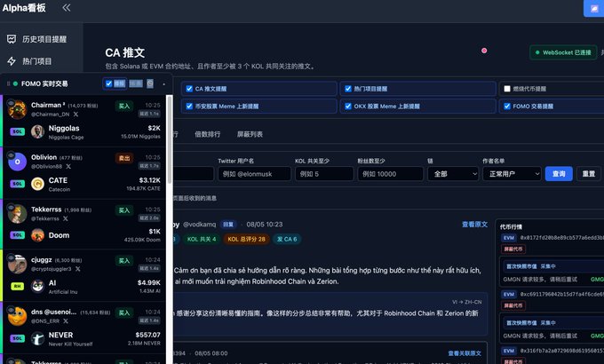
Task: Toggle 热门项目提醒 checkbox
Action: point(348,89)
